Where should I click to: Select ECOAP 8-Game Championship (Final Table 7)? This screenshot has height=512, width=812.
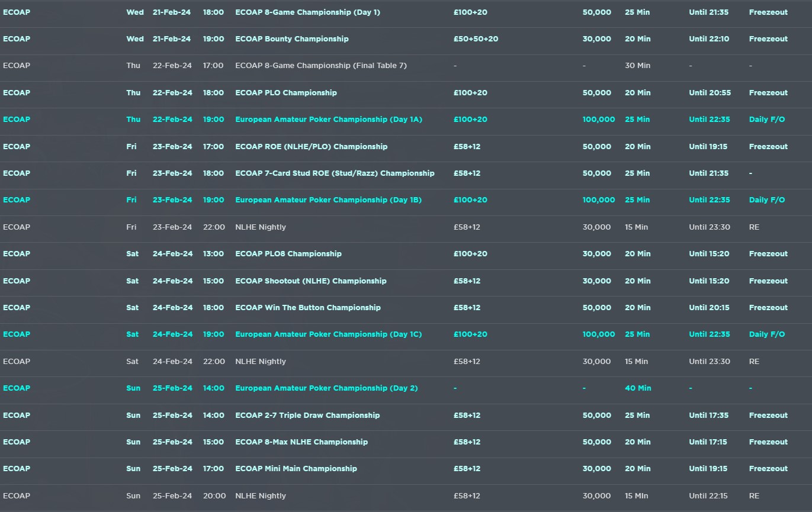pyautogui.click(x=320, y=66)
